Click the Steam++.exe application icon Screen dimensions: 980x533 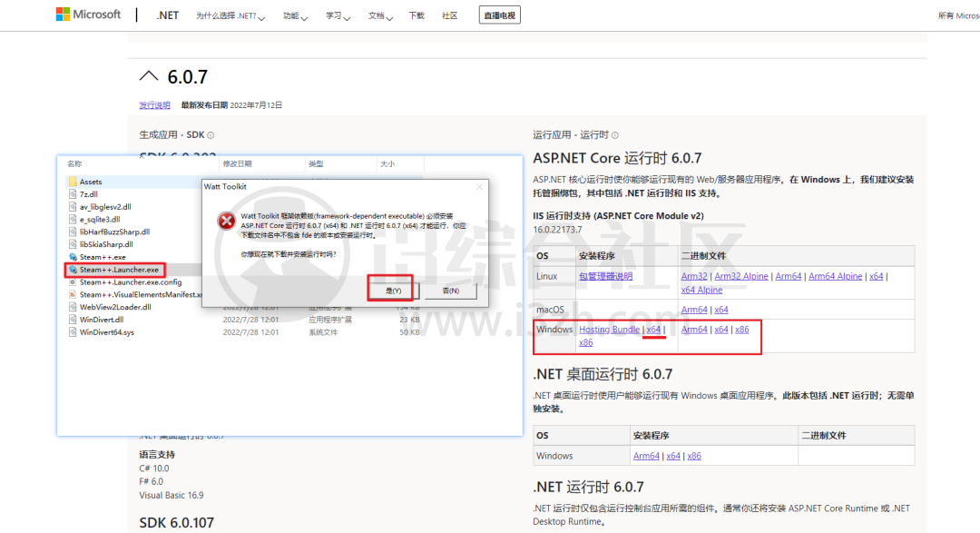pyautogui.click(x=73, y=256)
